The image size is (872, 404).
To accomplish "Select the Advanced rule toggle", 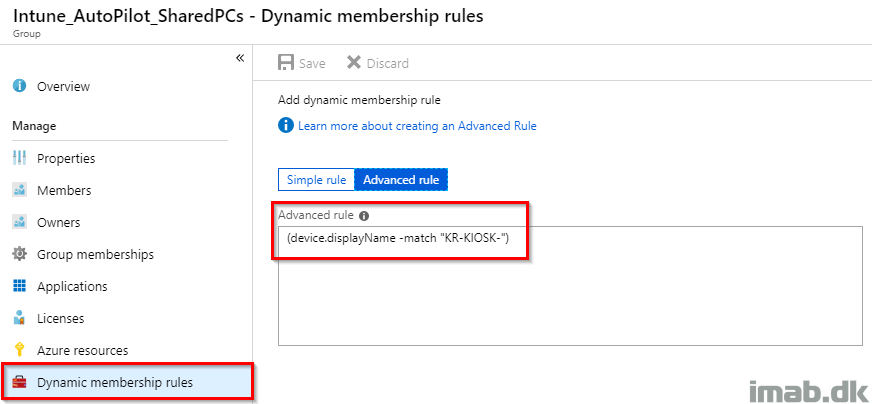I will [x=401, y=180].
